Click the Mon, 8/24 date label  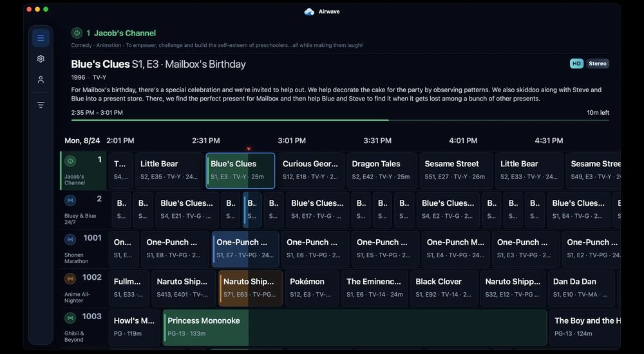click(82, 141)
